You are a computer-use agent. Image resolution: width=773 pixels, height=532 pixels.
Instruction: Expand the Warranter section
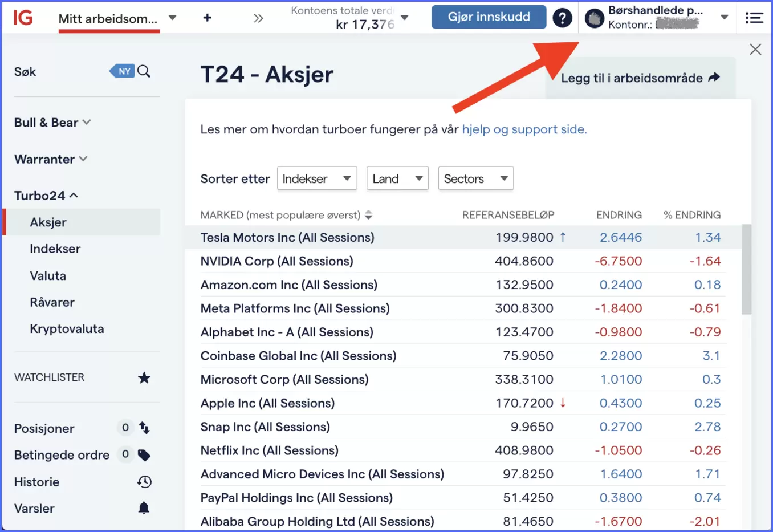pos(51,159)
